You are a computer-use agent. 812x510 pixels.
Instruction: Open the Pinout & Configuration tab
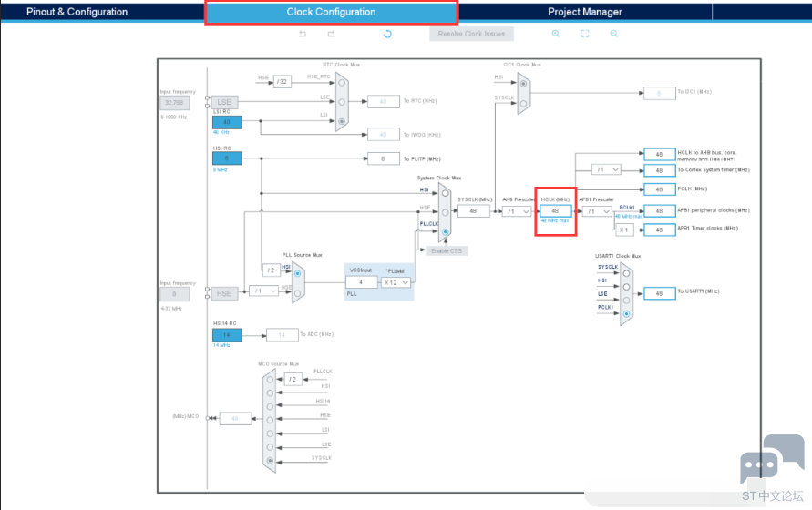click(x=77, y=12)
